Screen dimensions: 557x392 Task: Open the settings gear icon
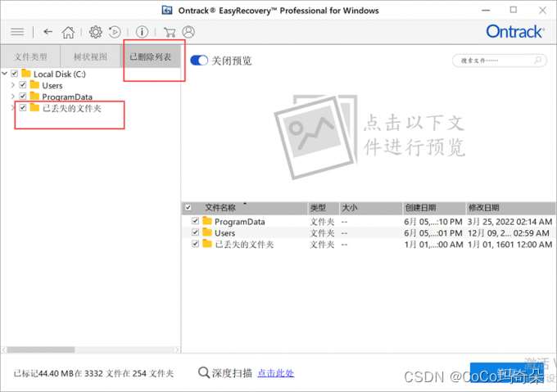[95, 32]
